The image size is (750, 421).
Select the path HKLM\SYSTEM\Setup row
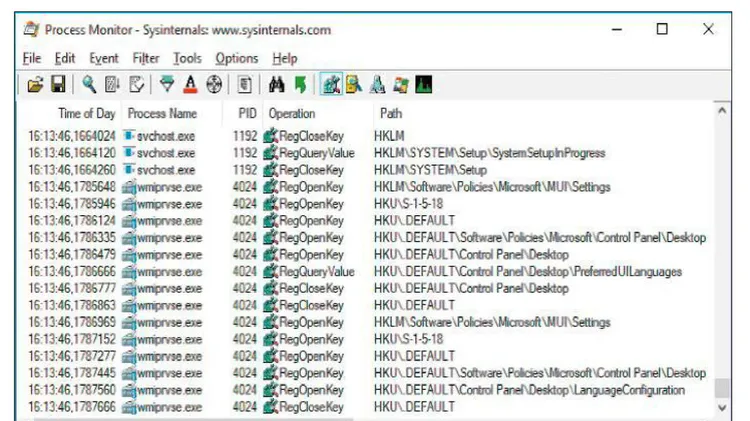pos(430,170)
